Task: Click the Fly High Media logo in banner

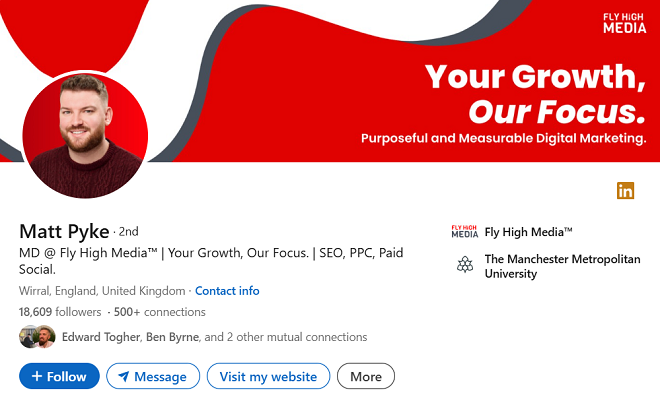Action: (x=624, y=23)
